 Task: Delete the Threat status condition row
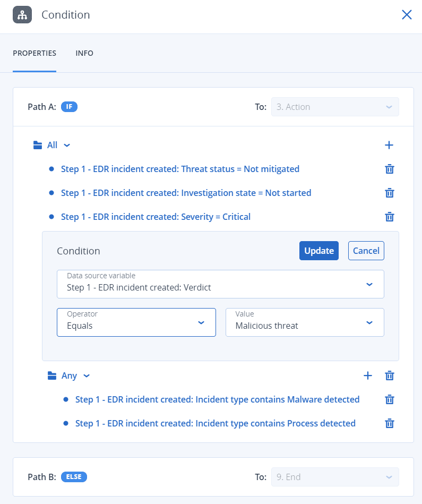coord(389,169)
